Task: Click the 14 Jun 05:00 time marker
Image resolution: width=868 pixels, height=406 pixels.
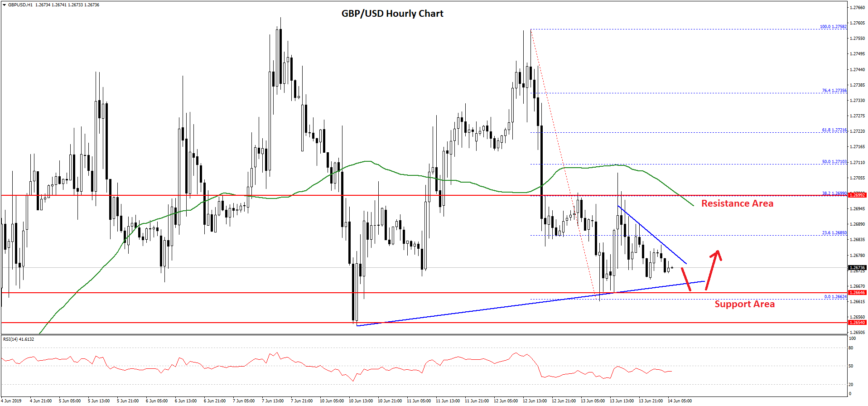Action: [x=680, y=401]
